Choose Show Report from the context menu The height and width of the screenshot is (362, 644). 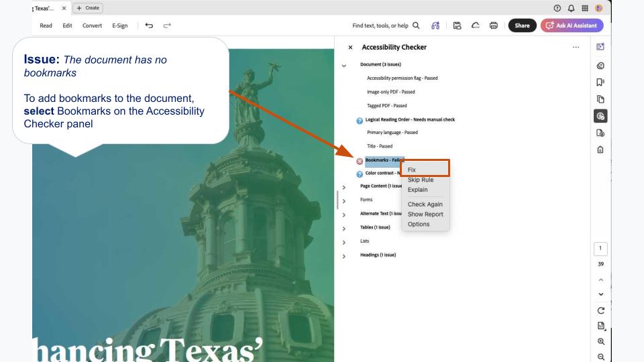[x=425, y=215]
